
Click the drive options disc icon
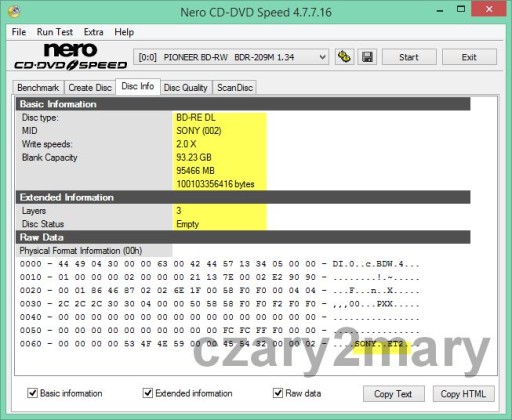coord(344,57)
